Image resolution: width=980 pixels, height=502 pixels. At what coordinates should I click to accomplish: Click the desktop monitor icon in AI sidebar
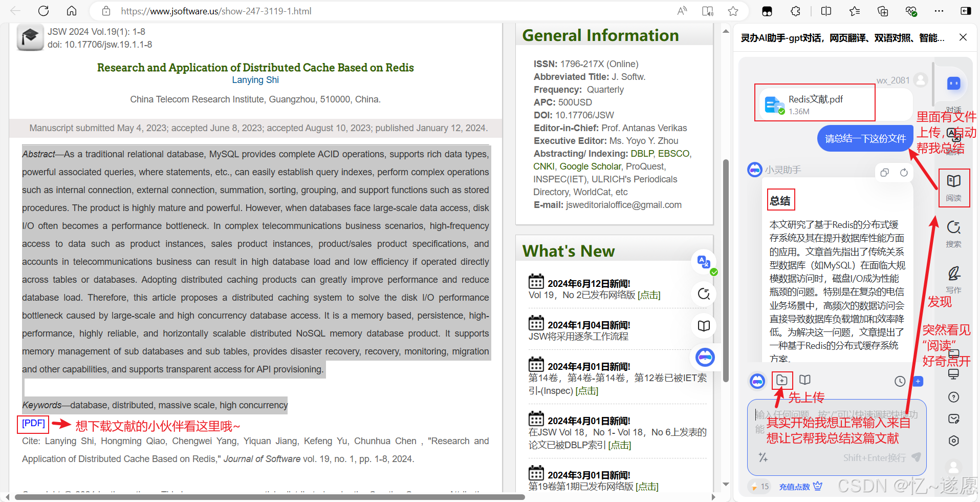953,374
